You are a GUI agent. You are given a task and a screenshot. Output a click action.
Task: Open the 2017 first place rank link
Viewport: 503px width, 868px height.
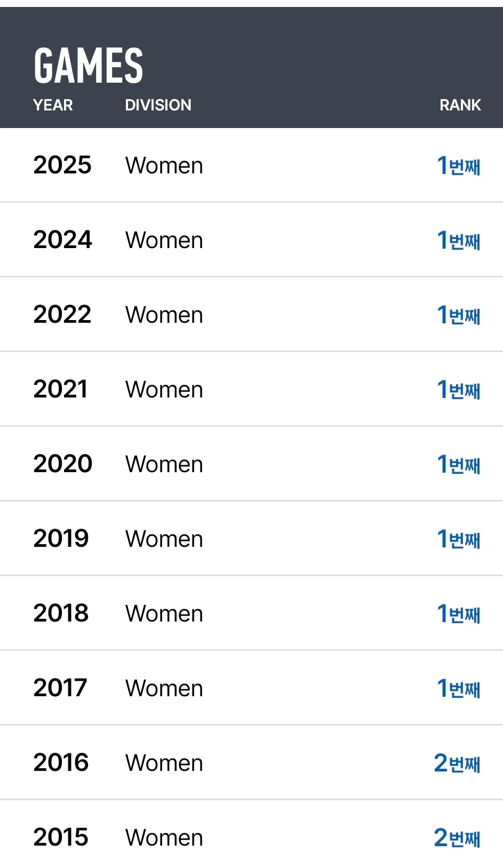pos(459,688)
